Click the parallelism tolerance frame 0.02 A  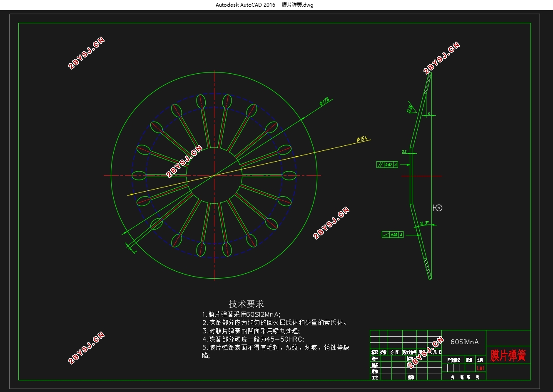pyautogui.click(x=387, y=165)
